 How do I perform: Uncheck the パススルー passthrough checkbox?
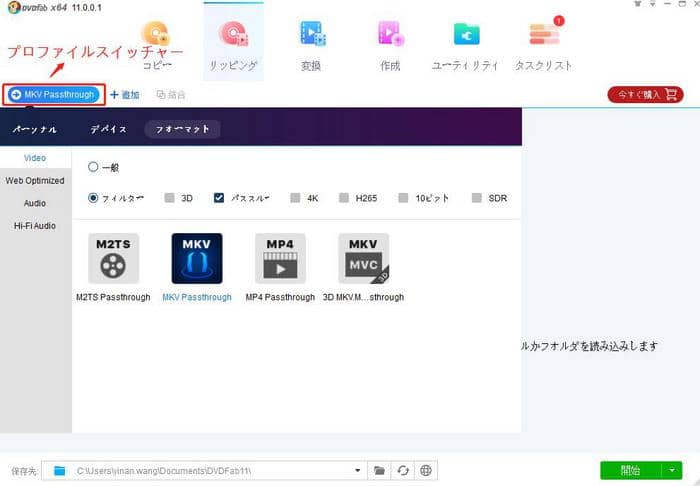pyautogui.click(x=219, y=198)
